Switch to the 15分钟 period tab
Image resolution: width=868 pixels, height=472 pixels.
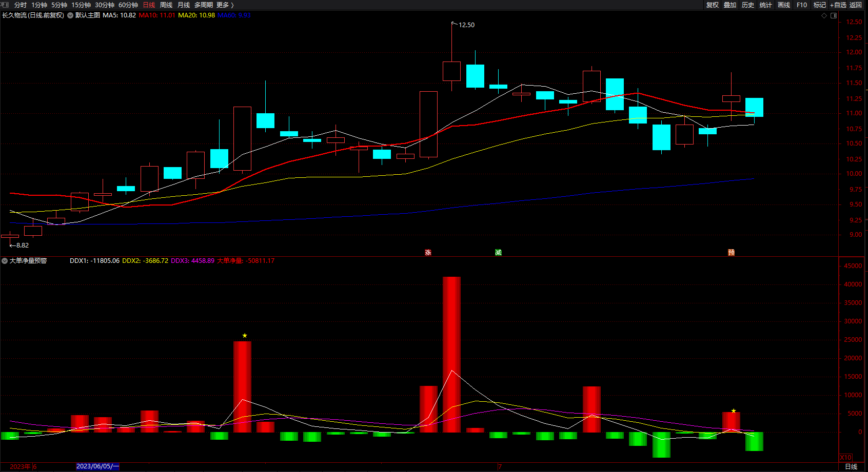pyautogui.click(x=81, y=5)
